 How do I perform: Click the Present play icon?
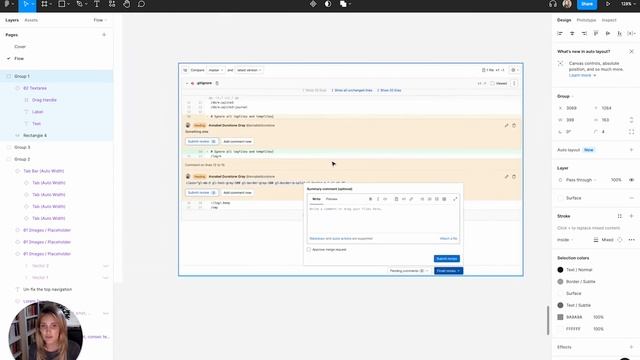[608, 4]
